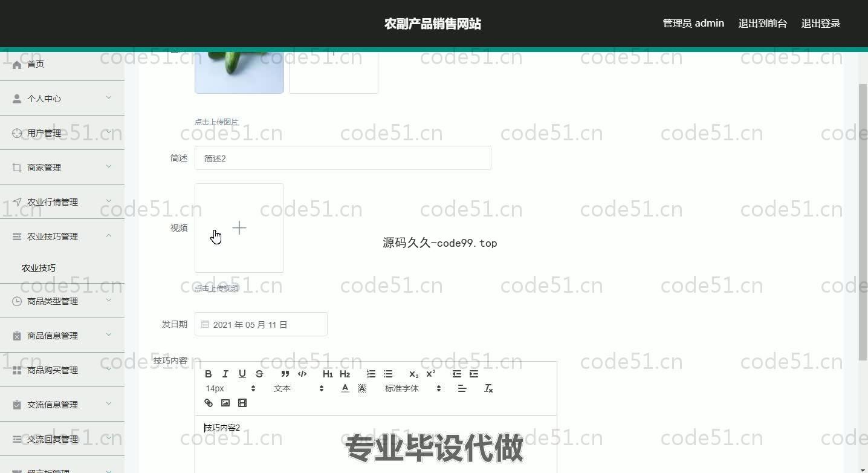
Task: Create a bulleted list
Action: coord(388,374)
